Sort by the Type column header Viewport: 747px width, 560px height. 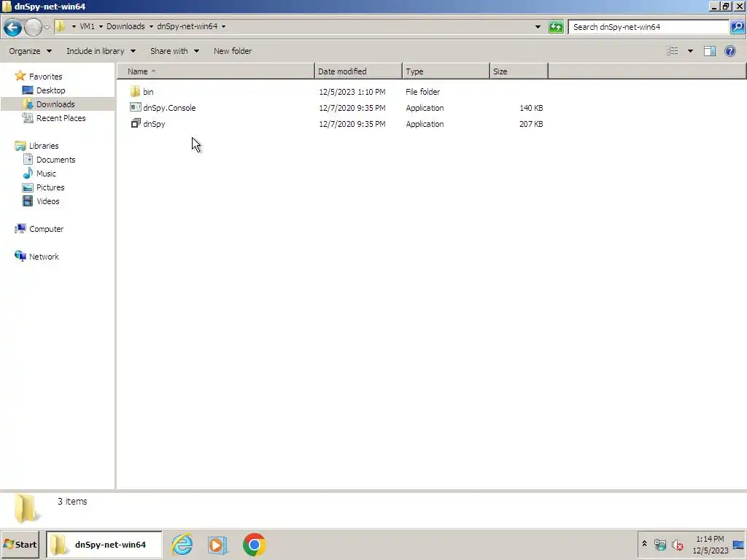point(446,71)
